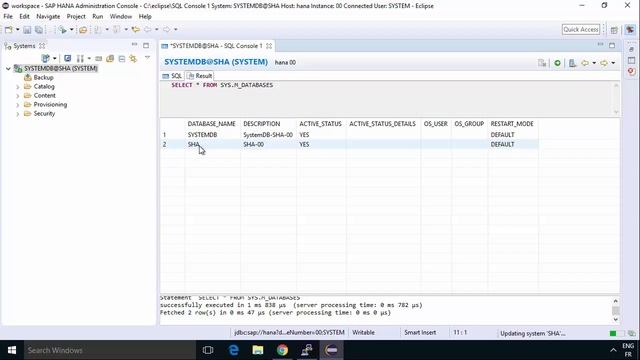
Task: Click the red circle icon in right trim
Action: point(631,71)
